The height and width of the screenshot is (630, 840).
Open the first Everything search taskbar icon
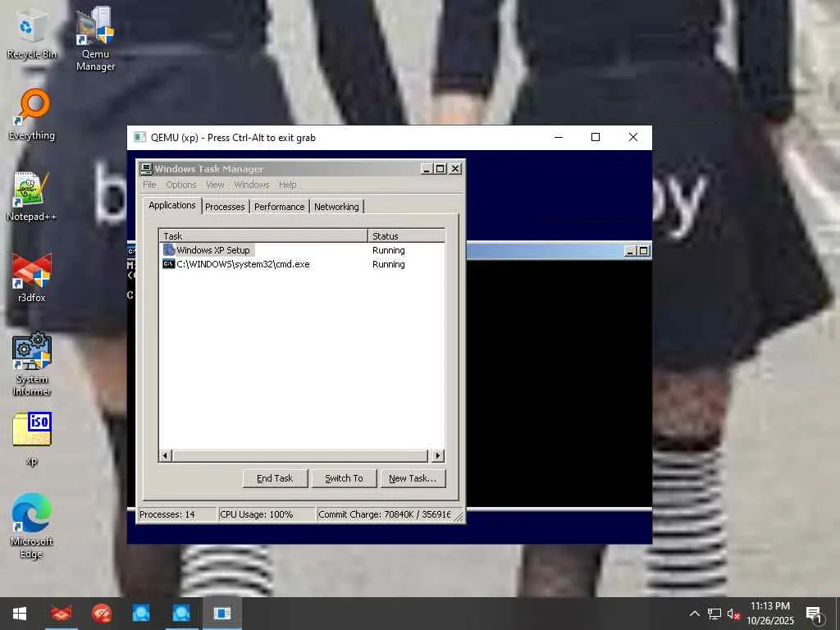coord(141,614)
